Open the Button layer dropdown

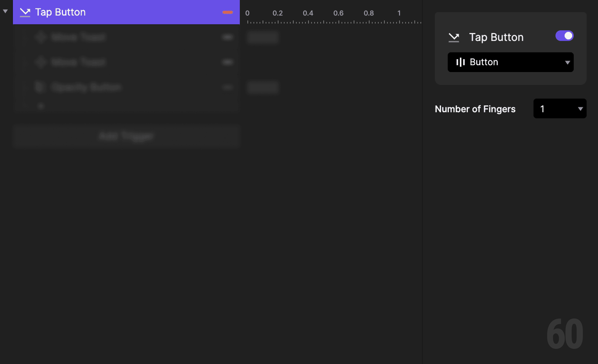tap(567, 62)
